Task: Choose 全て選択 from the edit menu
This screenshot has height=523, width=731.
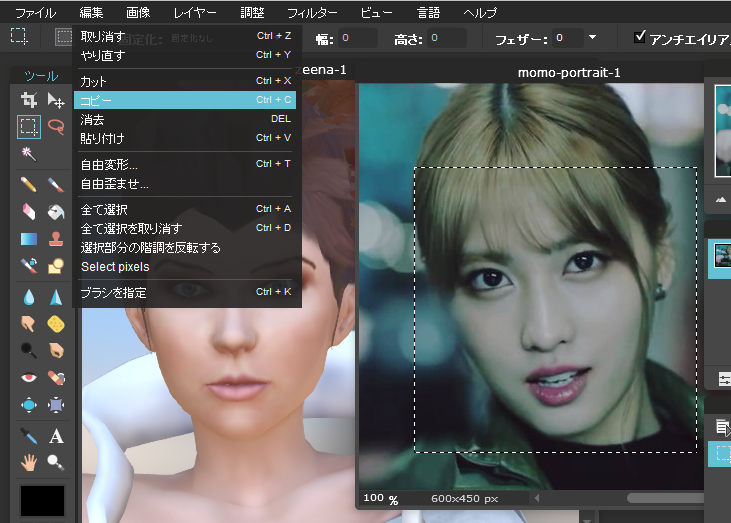Action: [x=185, y=209]
